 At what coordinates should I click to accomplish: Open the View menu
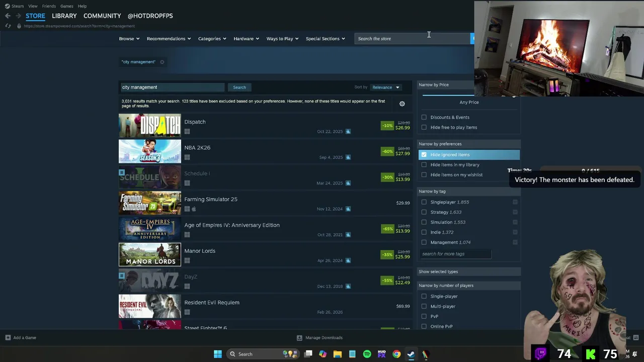(33, 6)
